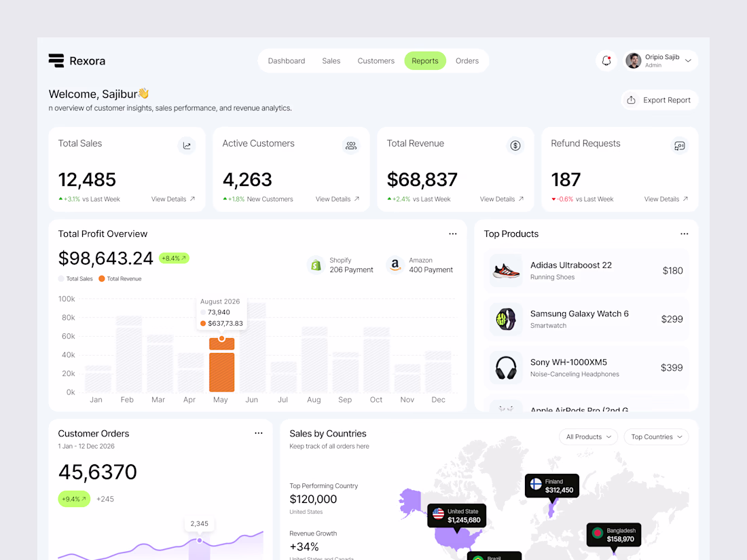
Task: Click the Shopify payment icon
Action: (315, 265)
